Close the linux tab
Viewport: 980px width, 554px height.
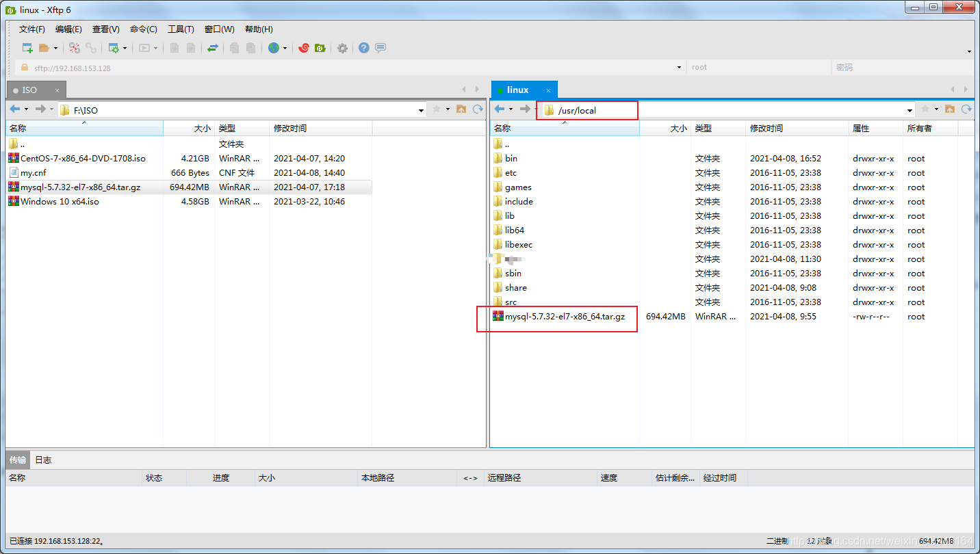(548, 90)
